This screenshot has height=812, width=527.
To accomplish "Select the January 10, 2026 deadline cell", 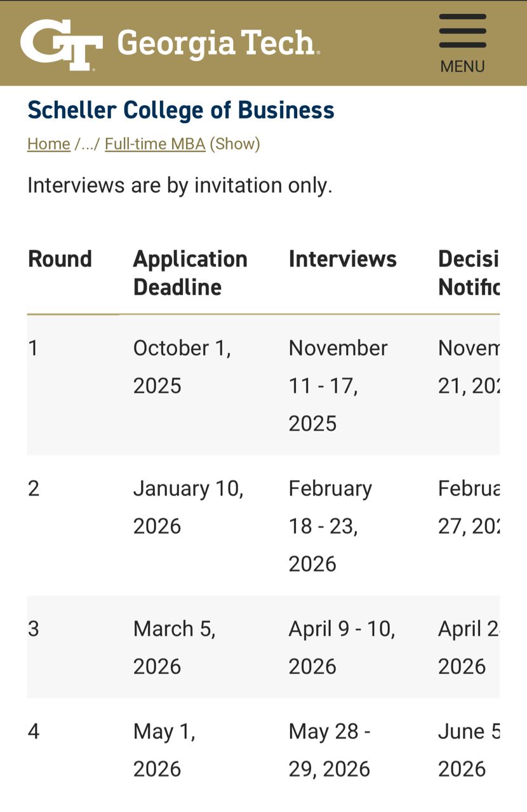I will [188, 507].
